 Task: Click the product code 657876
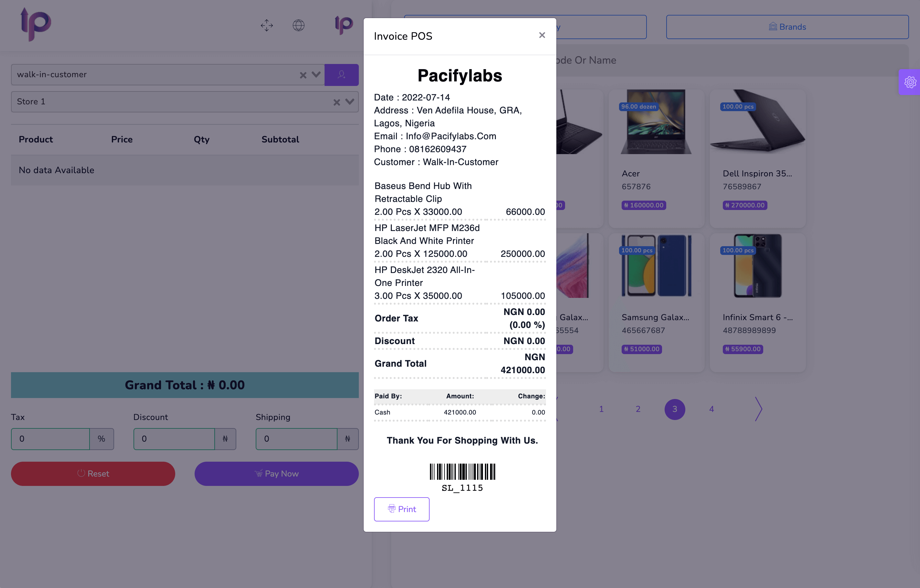point(636,186)
